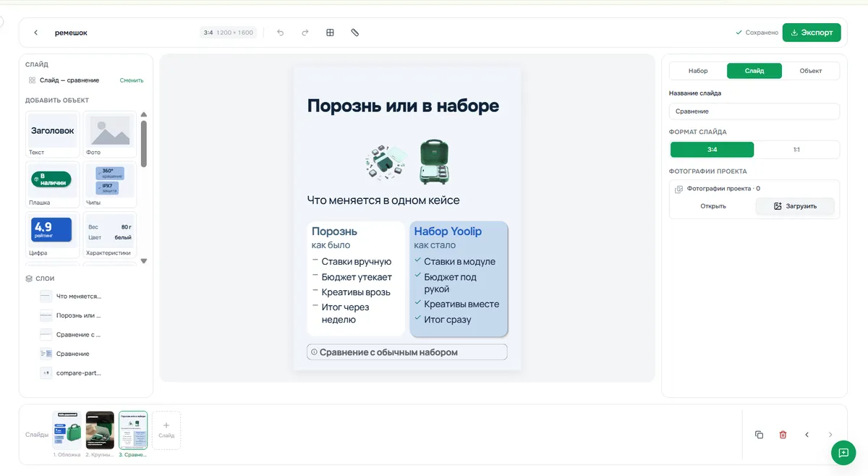Screen dimensions: 868x476
Task: Click the 'Сравнение с обычным набором' badge
Action: tap(407, 352)
